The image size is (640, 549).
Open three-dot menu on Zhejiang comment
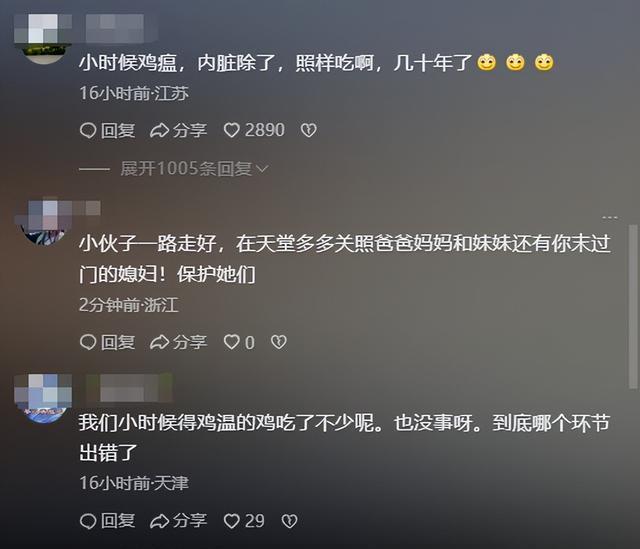[x=610, y=218]
